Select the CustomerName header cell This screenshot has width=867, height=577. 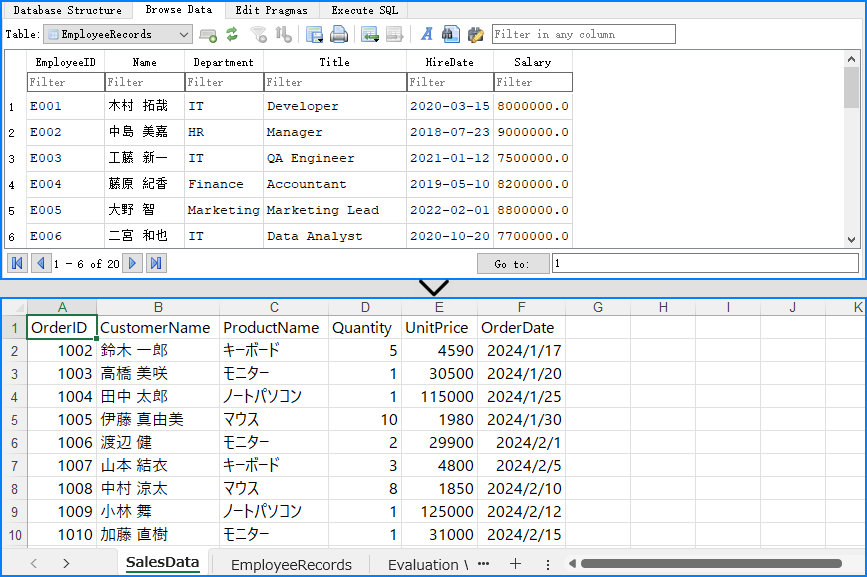tap(158, 327)
